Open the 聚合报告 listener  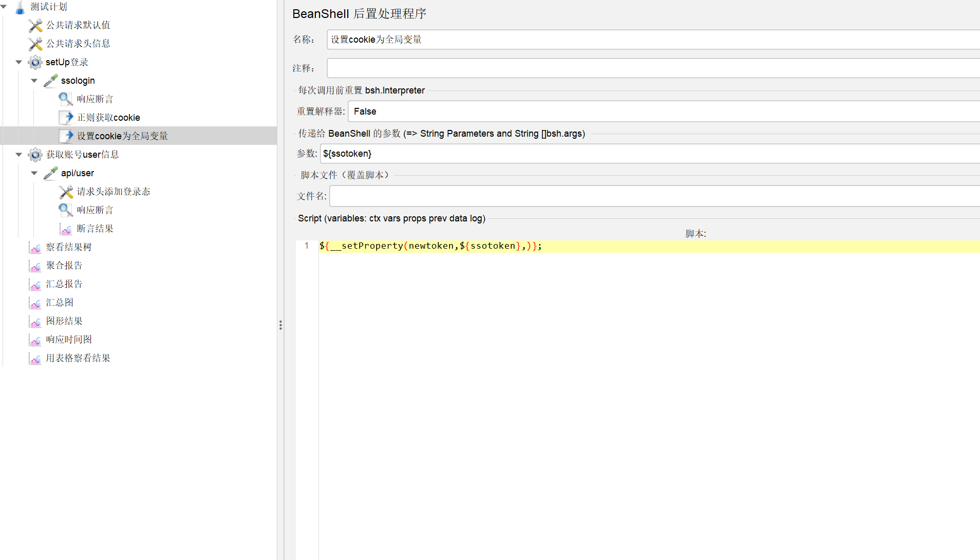pos(64,266)
